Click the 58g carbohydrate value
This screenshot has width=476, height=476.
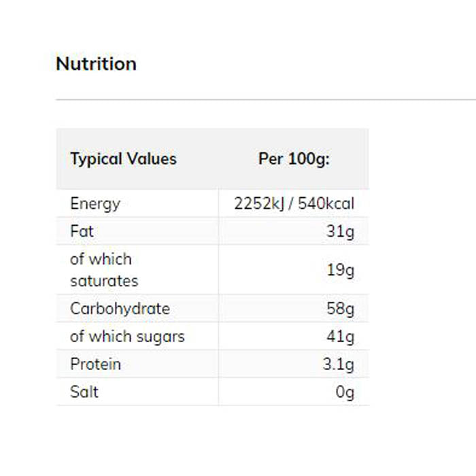coord(340,309)
